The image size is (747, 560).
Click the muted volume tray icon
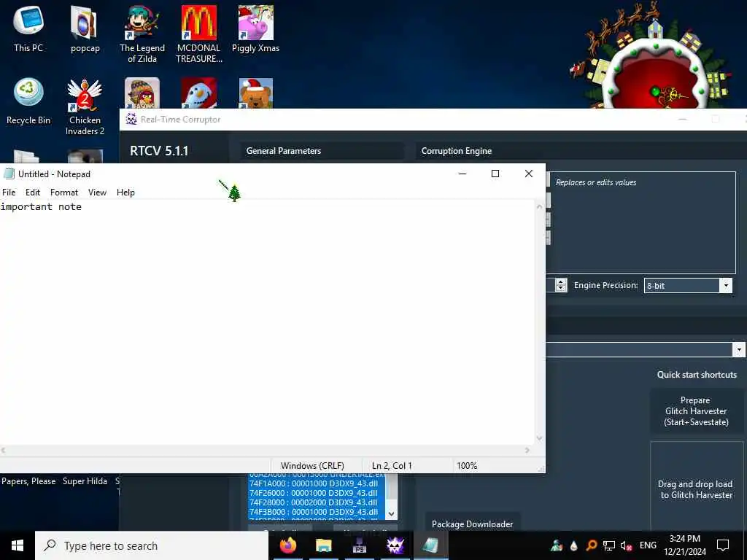click(626, 545)
